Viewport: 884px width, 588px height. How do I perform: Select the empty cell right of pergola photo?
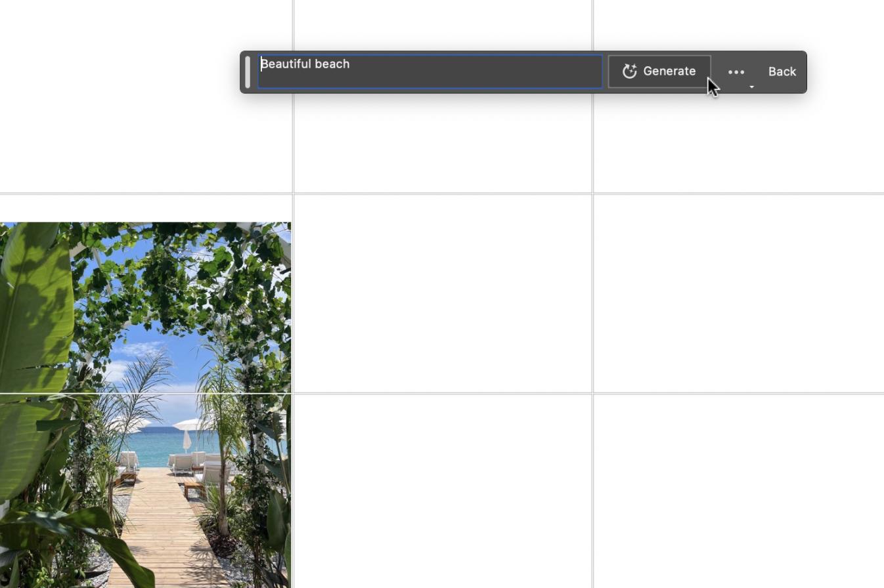click(443, 293)
